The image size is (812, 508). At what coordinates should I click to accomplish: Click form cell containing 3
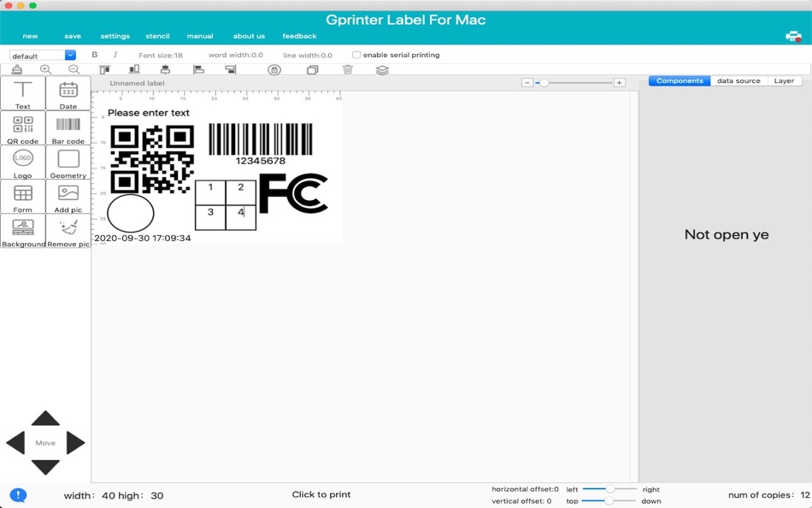pos(210,217)
